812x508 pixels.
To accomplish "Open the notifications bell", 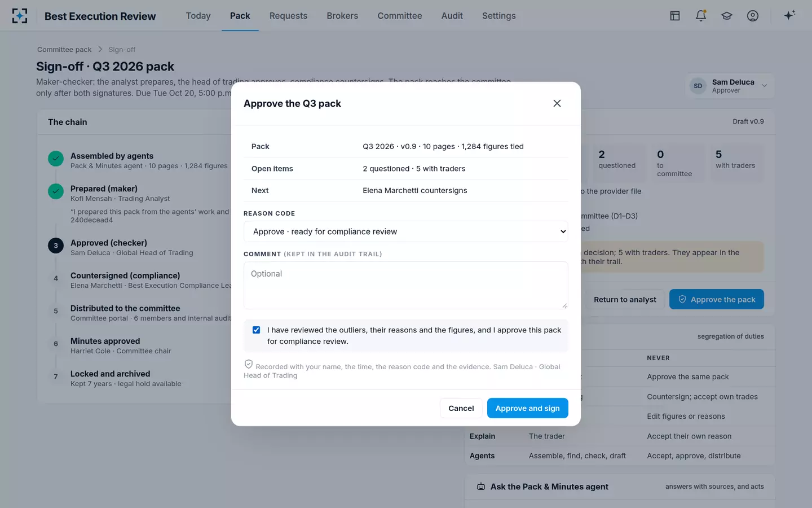I will pos(701,16).
